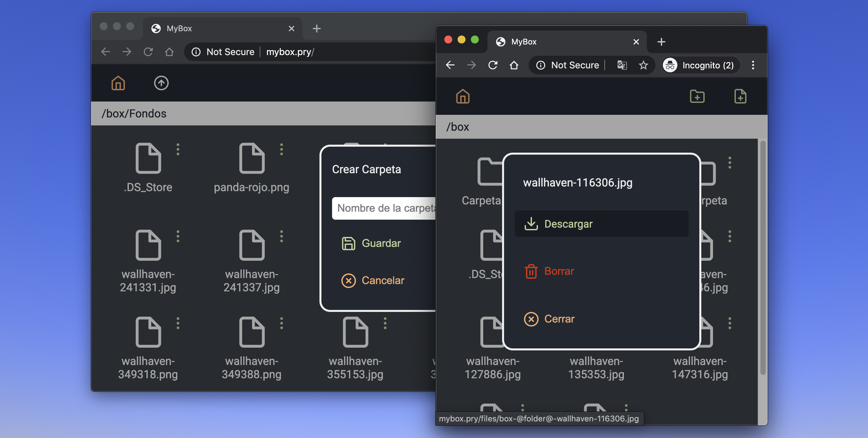Click the panda-rojo.png file icon
Image resolution: width=868 pixels, height=438 pixels.
point(252,158)
